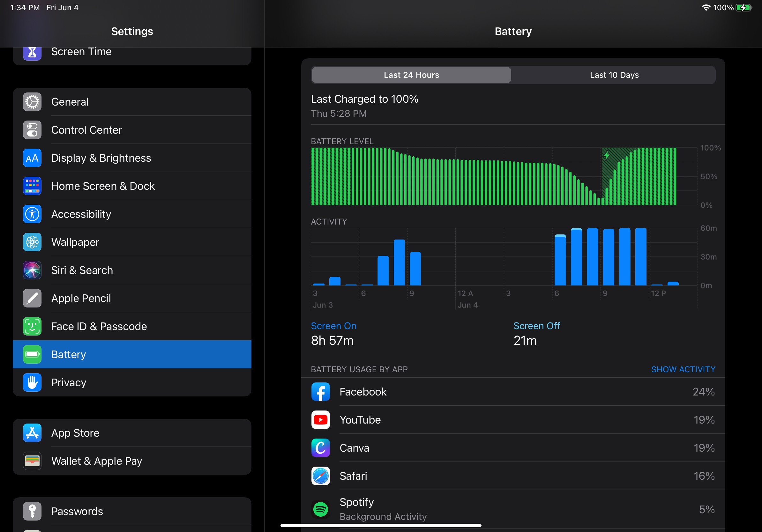Open General settings gear icon
Screen dimensions: 762x532
[32, 102]
